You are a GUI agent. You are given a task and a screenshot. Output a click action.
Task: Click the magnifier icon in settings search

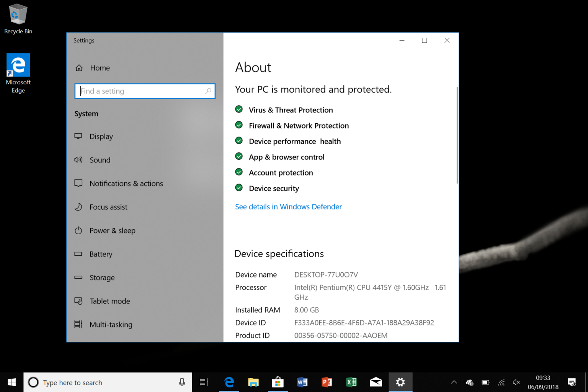click(x=208, y=91)
